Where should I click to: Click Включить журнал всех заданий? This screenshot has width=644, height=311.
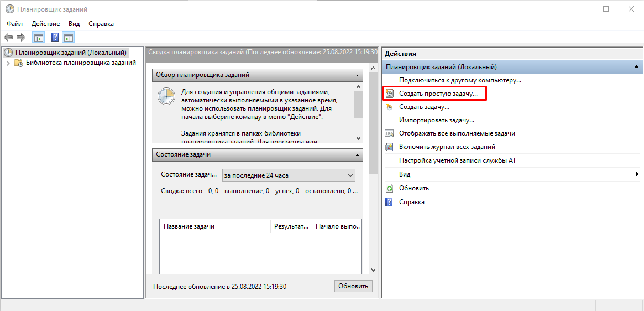(x=447, y=147)
